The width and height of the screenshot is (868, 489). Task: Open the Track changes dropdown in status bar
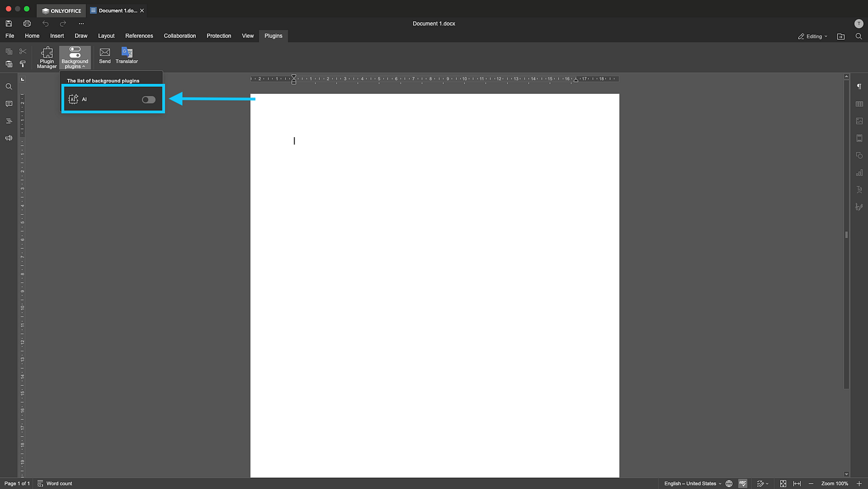[763, 483]
